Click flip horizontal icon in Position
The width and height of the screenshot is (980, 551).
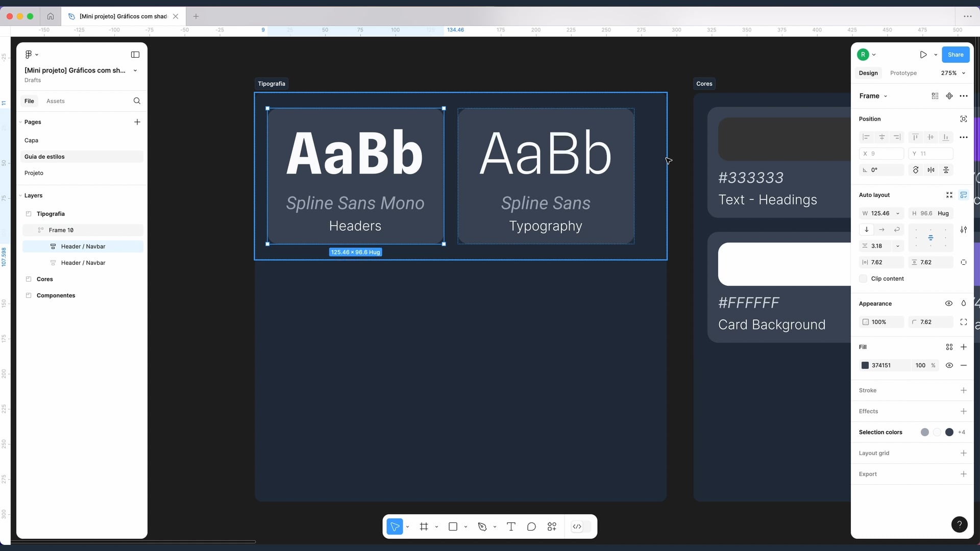click(931, 170)
